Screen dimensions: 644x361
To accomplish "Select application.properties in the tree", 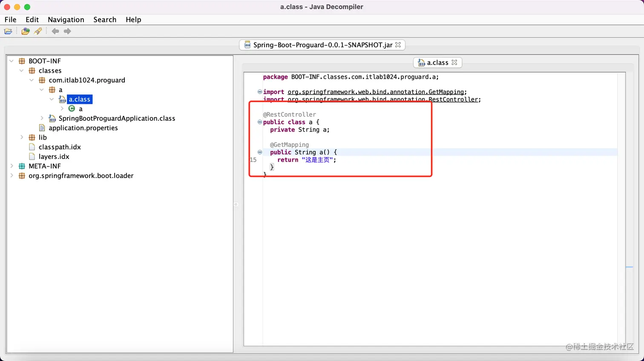I will [83, 128].
